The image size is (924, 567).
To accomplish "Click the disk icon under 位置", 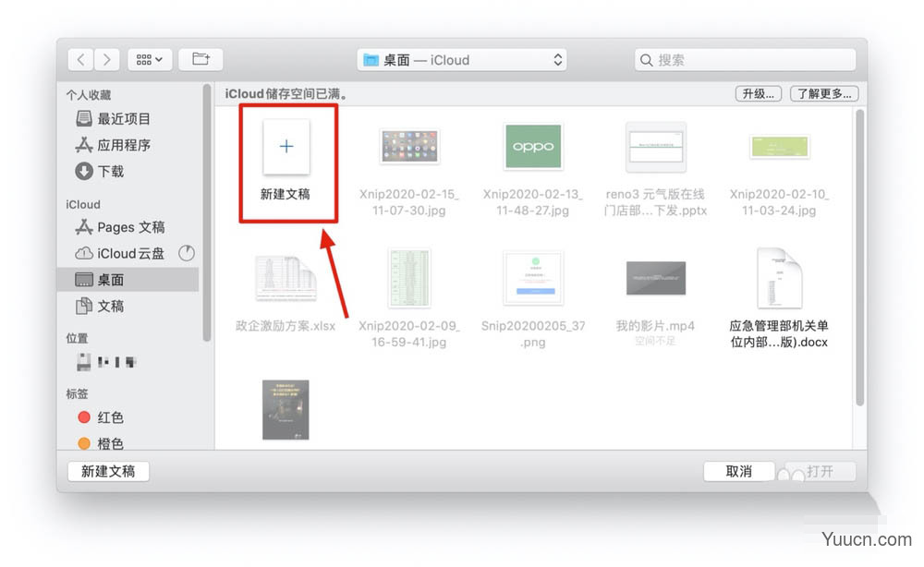I will click(84, 361).
